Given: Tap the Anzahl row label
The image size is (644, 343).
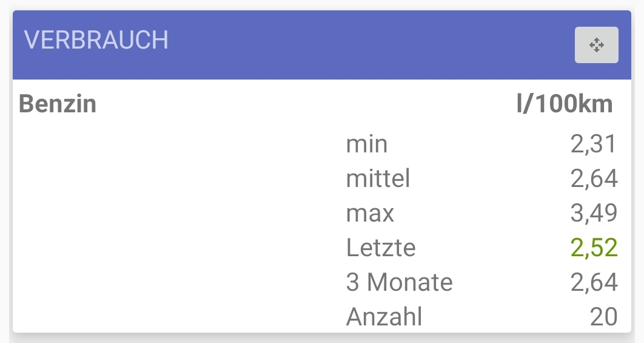Looking at the screenshot, I should 384,317.
